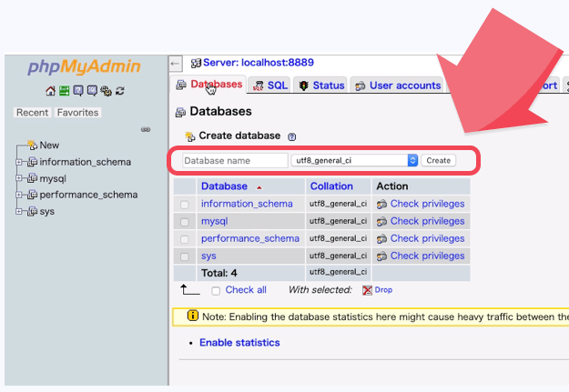Screen dimensions: 569x392
Task: Click the Create button
Action: pyautogui.click(x=439, y=160)
